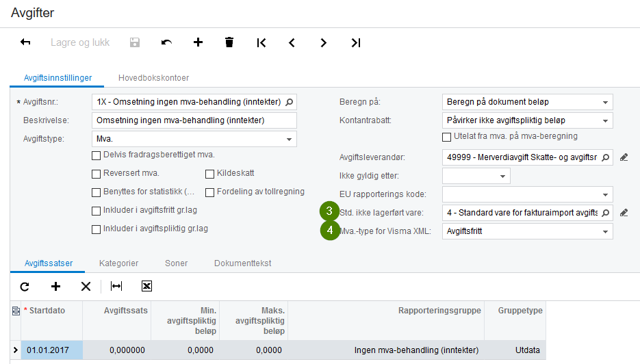Image resolution: width=640 pixels, height=364 pixels.
Task: Save the record with the disk icon
Action: [x=135, y=42]
